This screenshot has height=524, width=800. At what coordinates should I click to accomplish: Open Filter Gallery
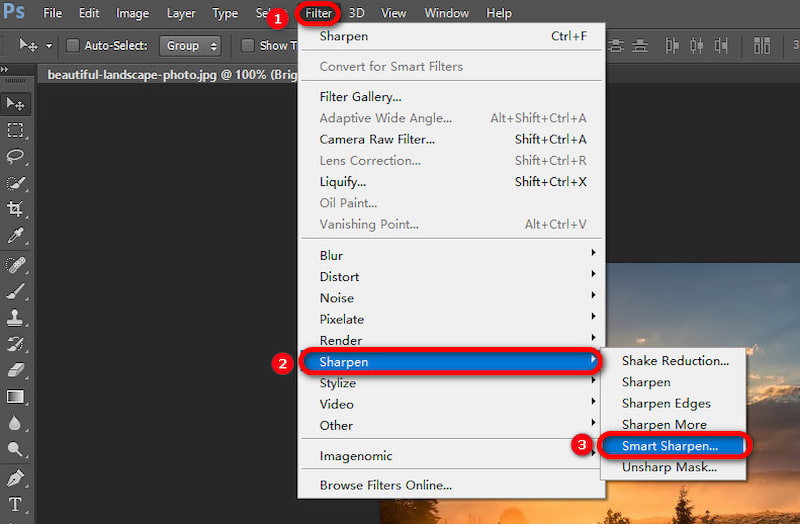452,96
